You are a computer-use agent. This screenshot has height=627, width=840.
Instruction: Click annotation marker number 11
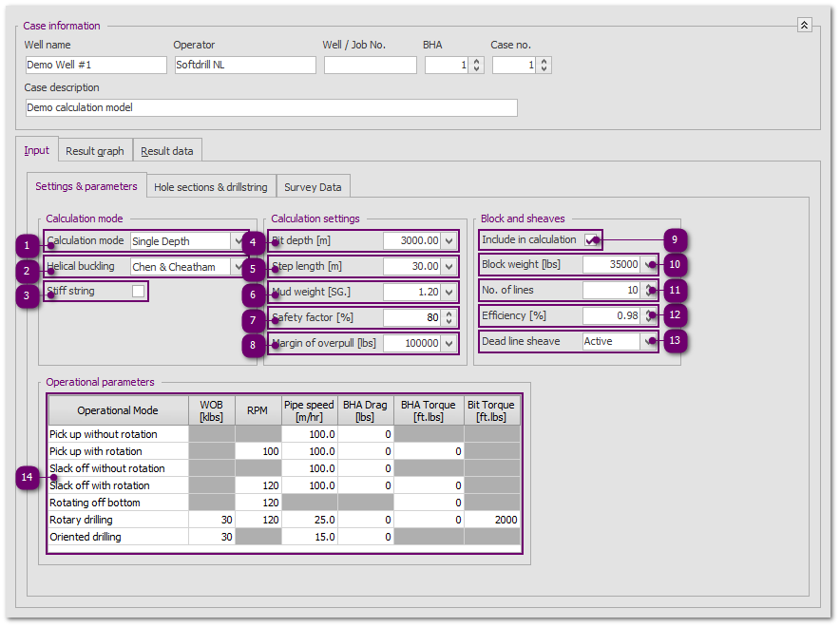point(676,291)
